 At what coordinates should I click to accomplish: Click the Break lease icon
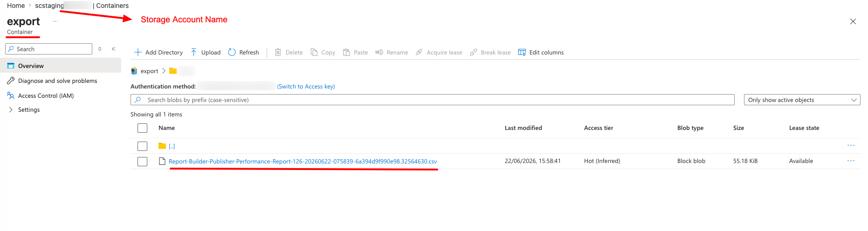point(473,52)
